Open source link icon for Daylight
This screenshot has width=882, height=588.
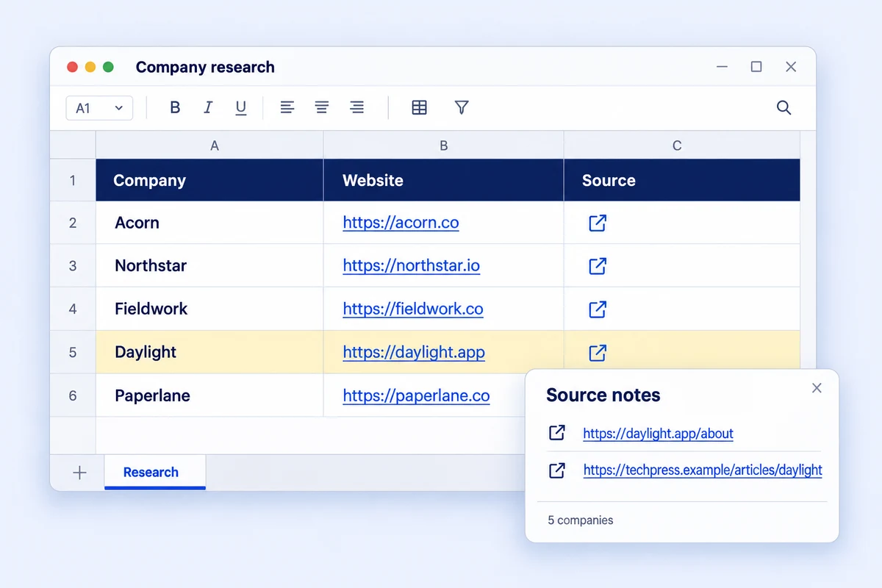coord(598,352)
